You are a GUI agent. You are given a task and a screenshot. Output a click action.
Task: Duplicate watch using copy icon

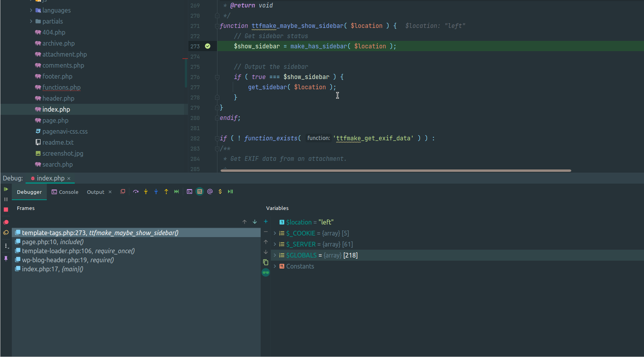[266, 262]
